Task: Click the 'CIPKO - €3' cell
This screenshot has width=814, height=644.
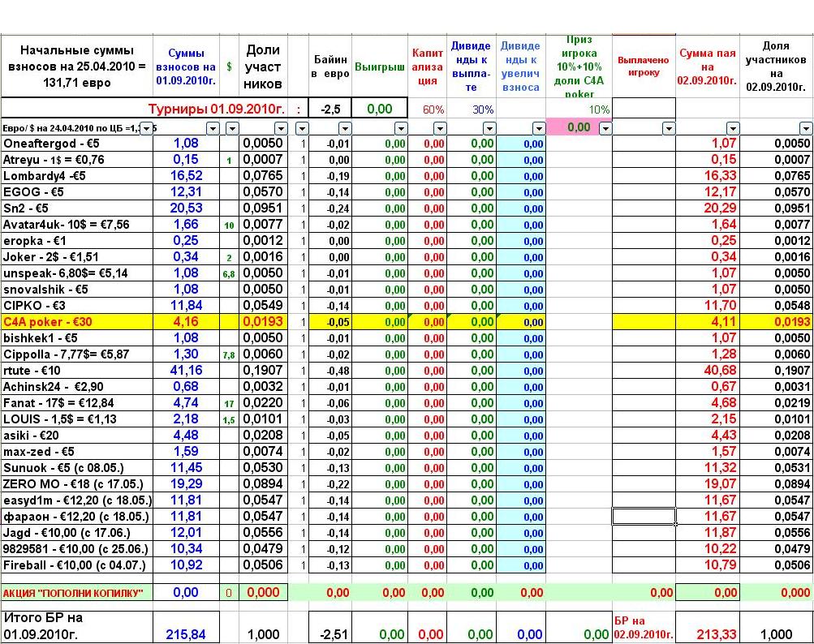Action: pyautogui.click(x=77, y=306)
